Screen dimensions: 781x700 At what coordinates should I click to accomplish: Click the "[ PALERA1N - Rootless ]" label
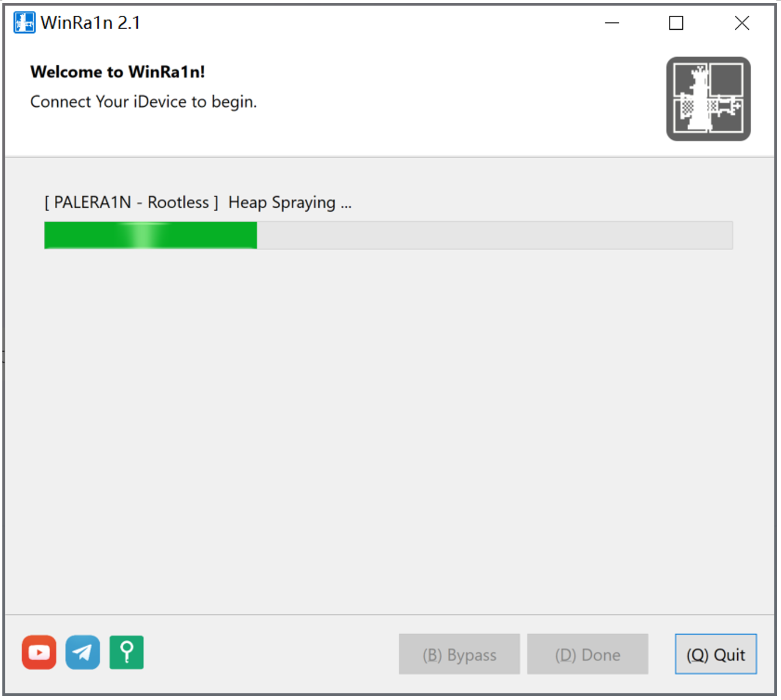(x=131, y=202)
